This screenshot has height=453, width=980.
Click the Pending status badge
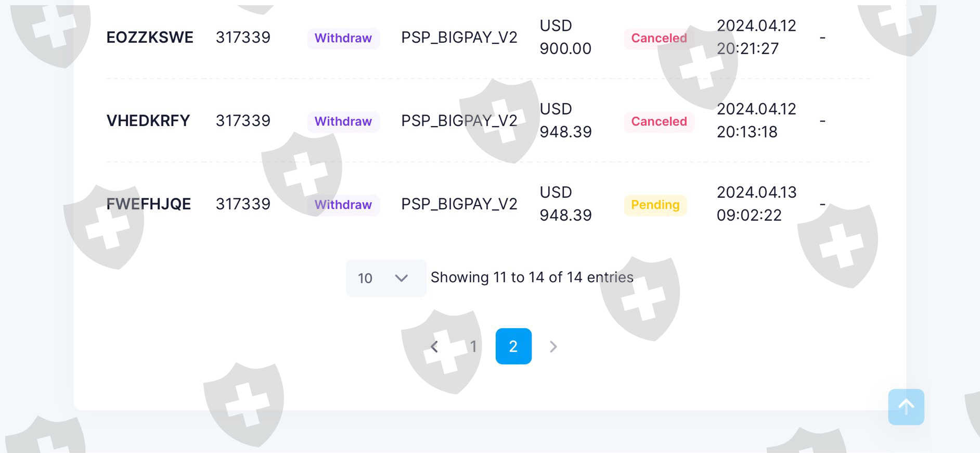[x=655, y=205]
